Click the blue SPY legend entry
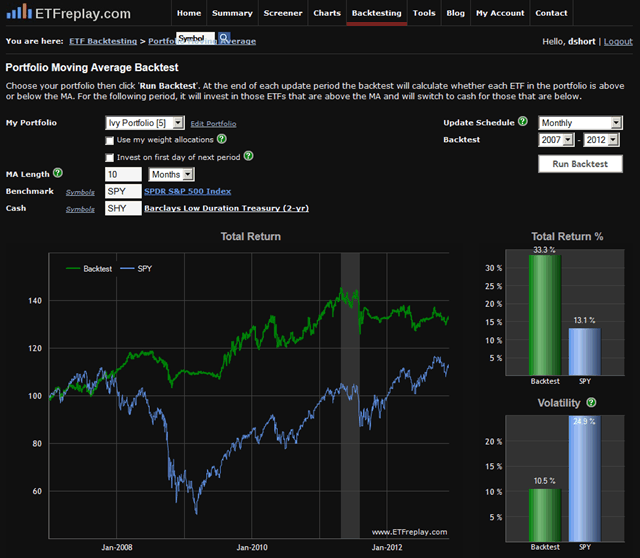 (x=136, y=269)
